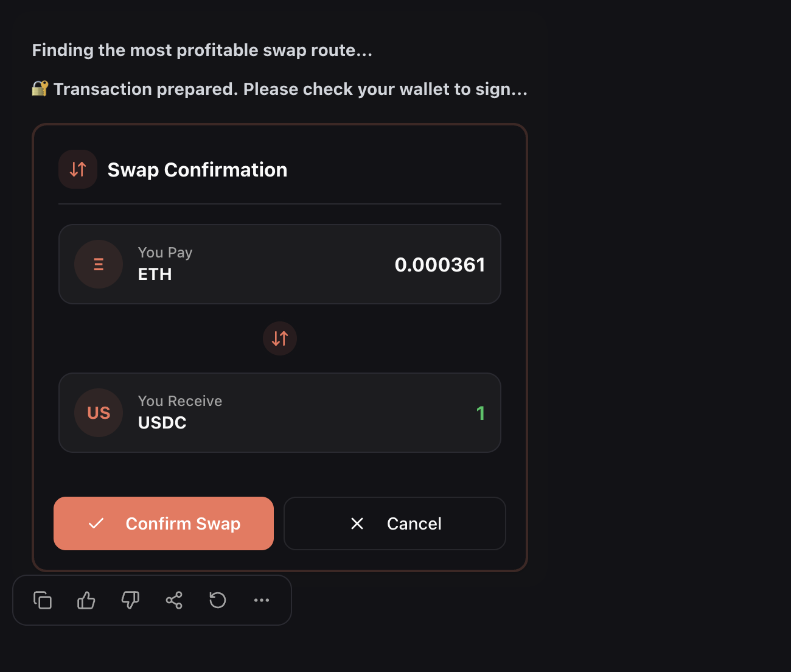Copy the message with the copy icon

(43, 600)
